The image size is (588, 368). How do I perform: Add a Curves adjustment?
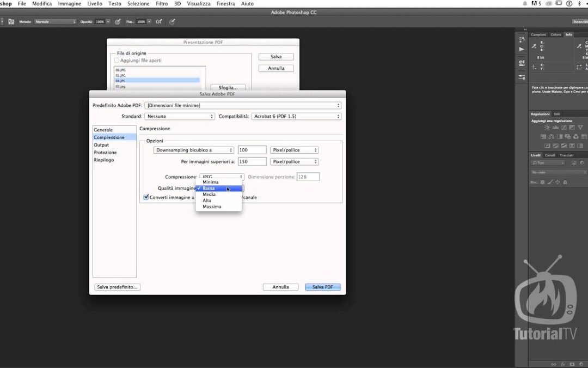(x=563, y=128)
